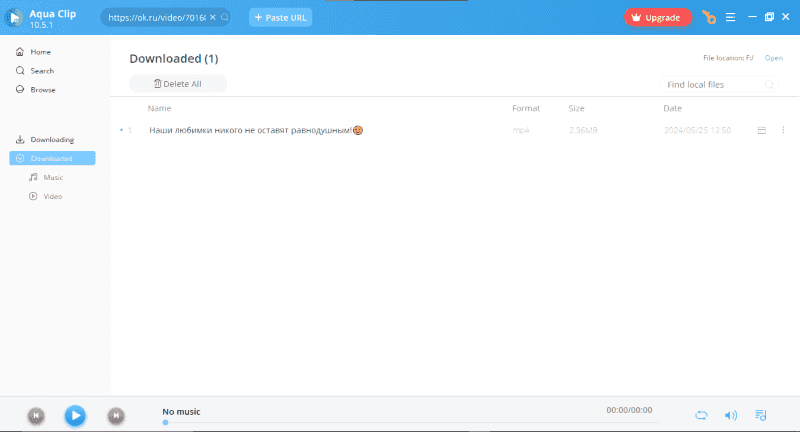Open the hamburger menu in title bar
The image size is (800, 432).
[731, 17]
